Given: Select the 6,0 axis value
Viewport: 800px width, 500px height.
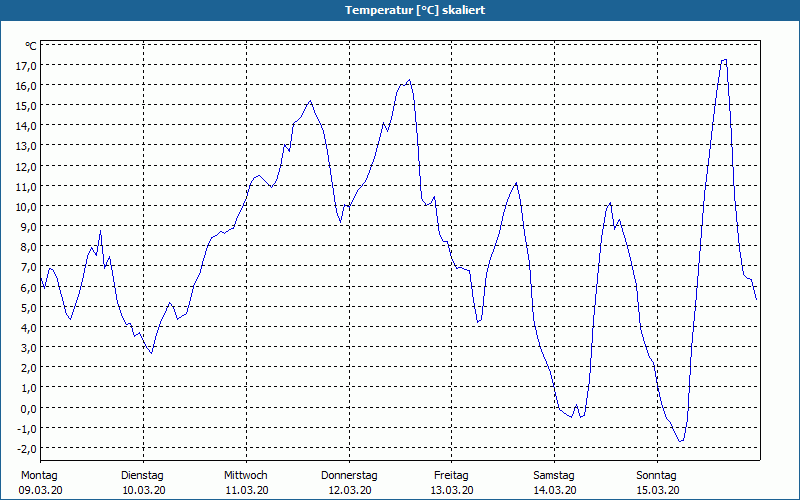Looking at the screenshot, I should click(x=28, y=287).
